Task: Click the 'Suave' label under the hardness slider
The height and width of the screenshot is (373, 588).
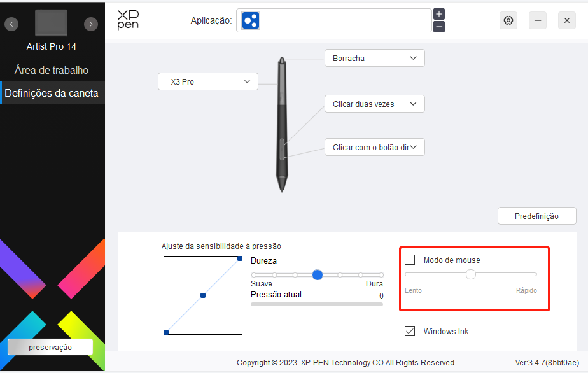Action: coord(262,284)
